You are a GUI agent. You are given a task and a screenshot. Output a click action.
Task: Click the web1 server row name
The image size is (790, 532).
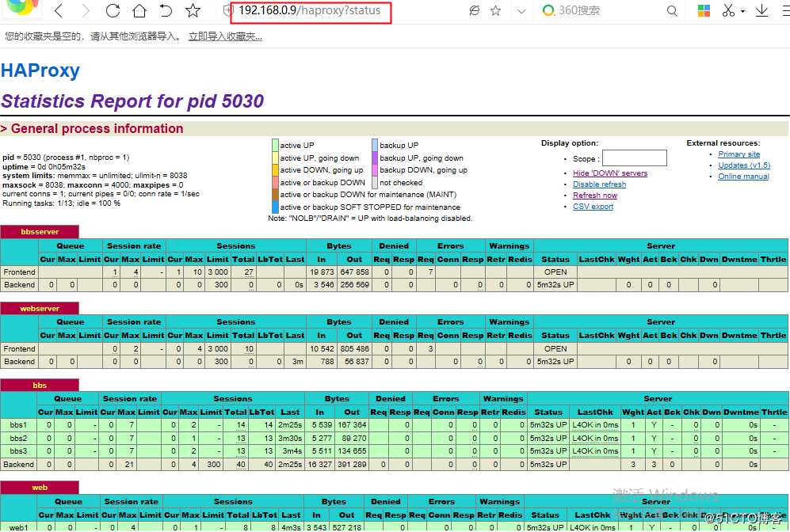point(18,527)
